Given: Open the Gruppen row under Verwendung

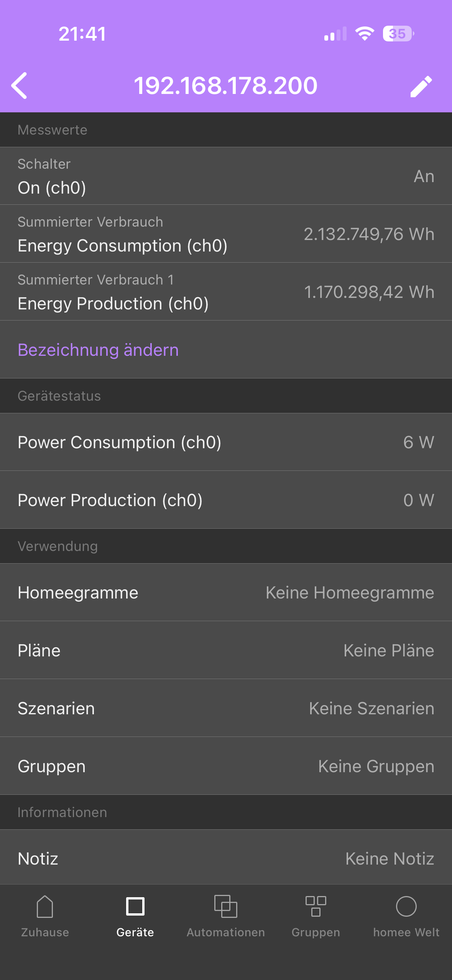Looking at the screenshot, I should pyautogui.click(x=226, y=766).
